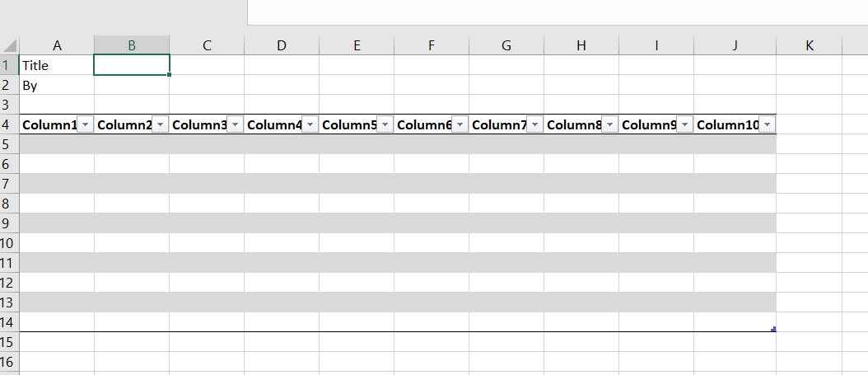Viewport: 868px width, 375px height.
Task: Expand the Column3 filter arrow
Action: coord(235,124)
